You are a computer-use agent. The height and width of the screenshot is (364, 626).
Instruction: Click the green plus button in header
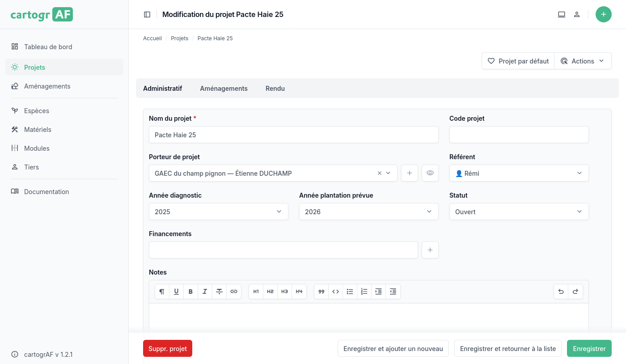coord(603,14)
